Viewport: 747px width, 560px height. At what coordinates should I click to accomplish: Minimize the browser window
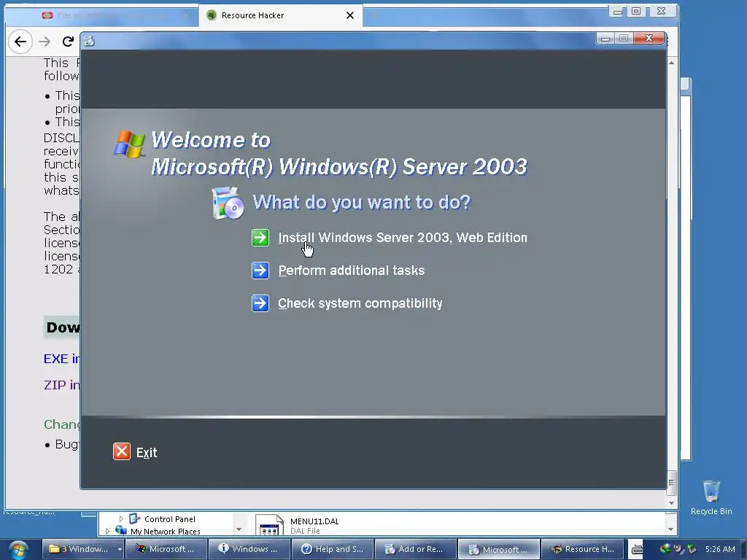(617, 12)
